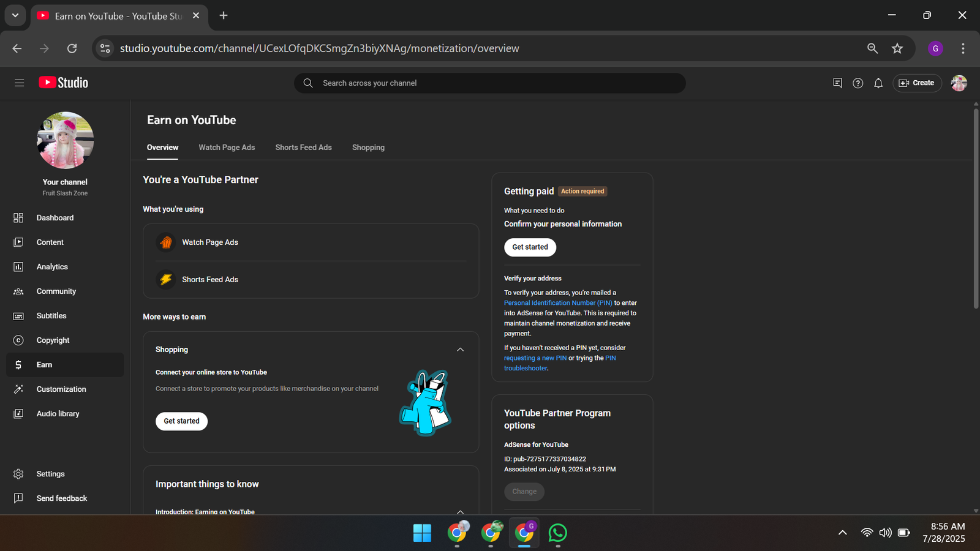Close the Earn on YouTube browser tab

point(196,15)
